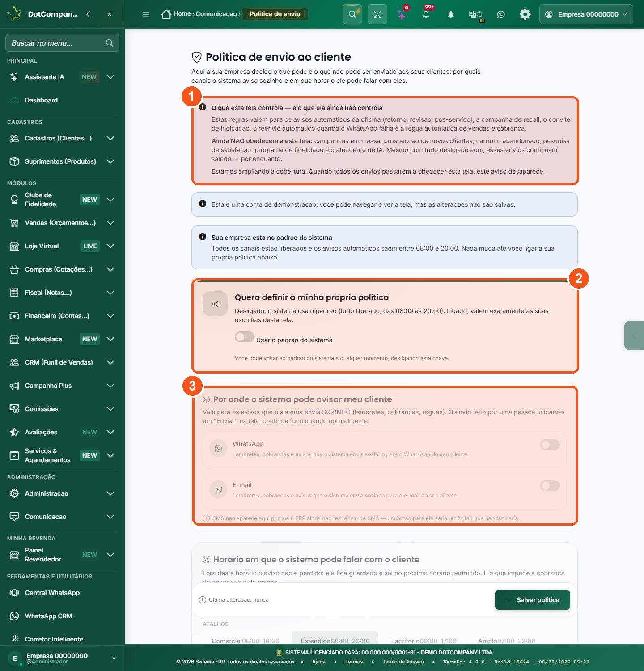
Task: Click the WhatsApp channel card row
Action: [384, 450]
